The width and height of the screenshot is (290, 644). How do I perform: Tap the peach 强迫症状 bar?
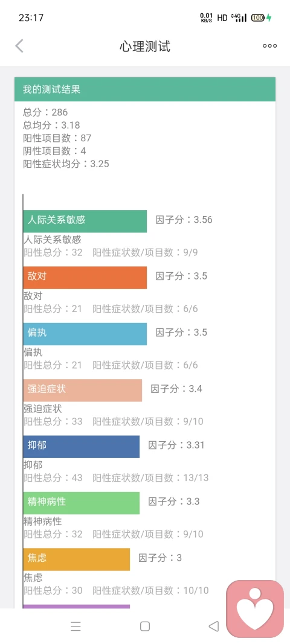[x=83, y=390]
